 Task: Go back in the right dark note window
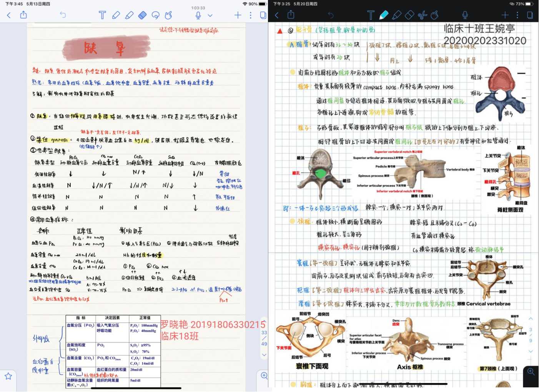click(x=277, y=15)
